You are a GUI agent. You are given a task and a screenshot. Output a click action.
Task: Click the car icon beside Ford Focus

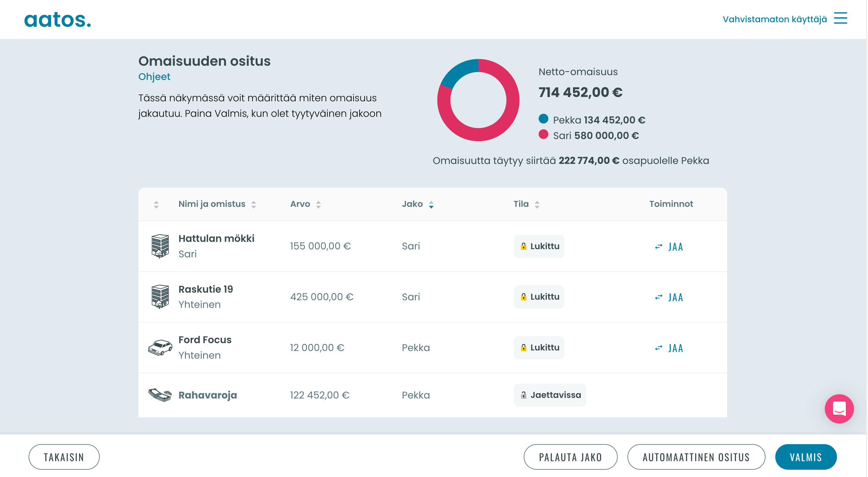[x=159, y=347]
